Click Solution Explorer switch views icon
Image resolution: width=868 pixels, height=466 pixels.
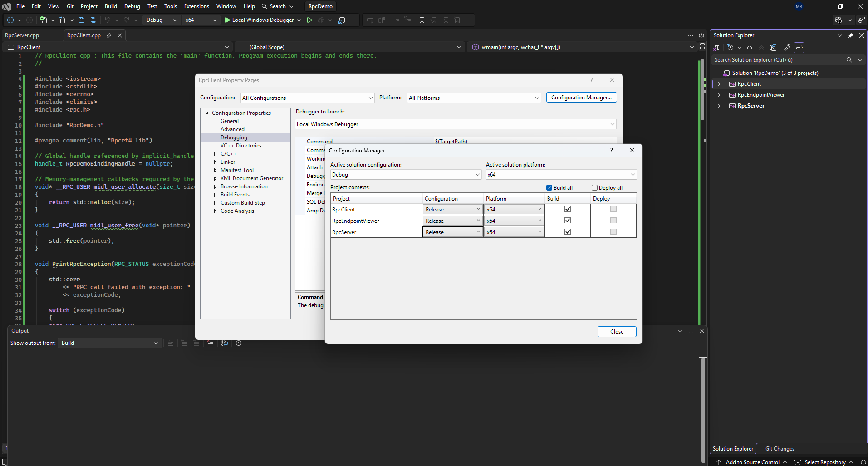[716, 48]
